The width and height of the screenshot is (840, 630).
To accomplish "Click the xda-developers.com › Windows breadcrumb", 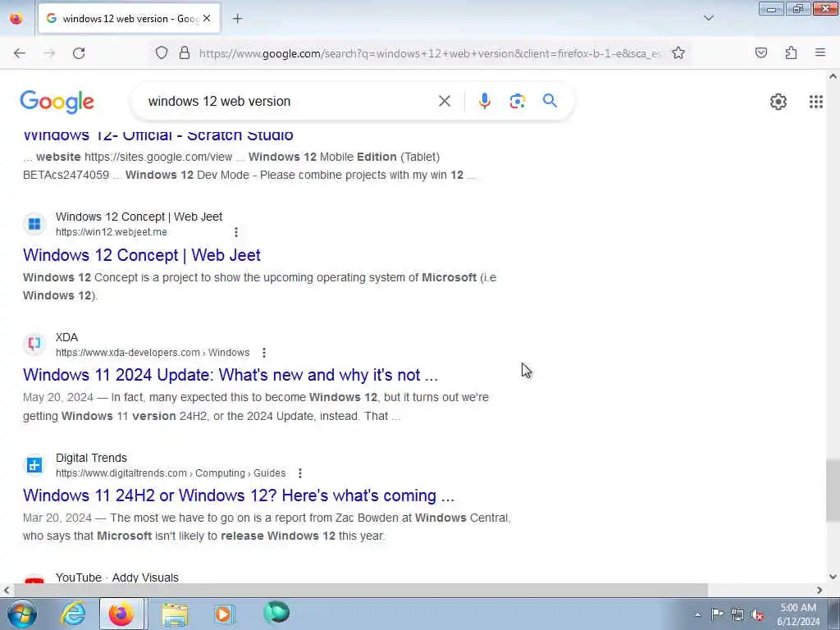I will tap(153, 353).
